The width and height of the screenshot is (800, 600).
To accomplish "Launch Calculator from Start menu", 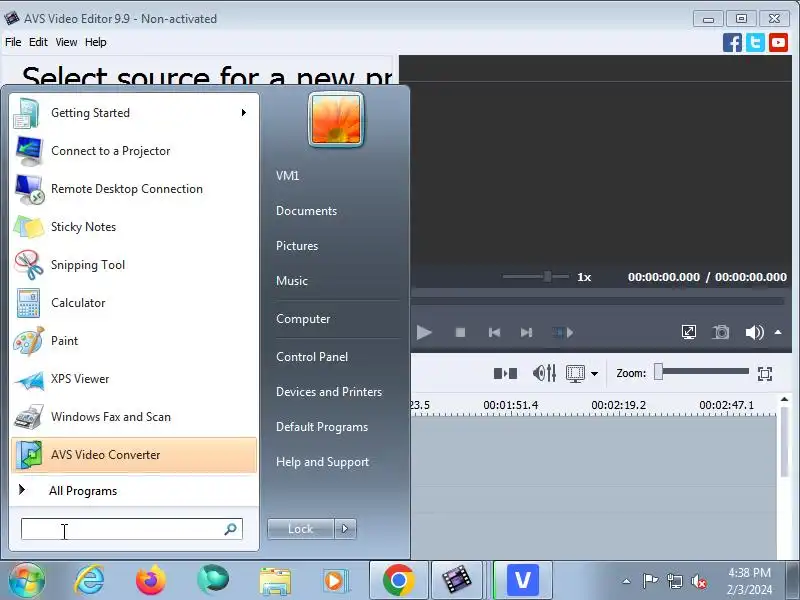I will (133, 303).
